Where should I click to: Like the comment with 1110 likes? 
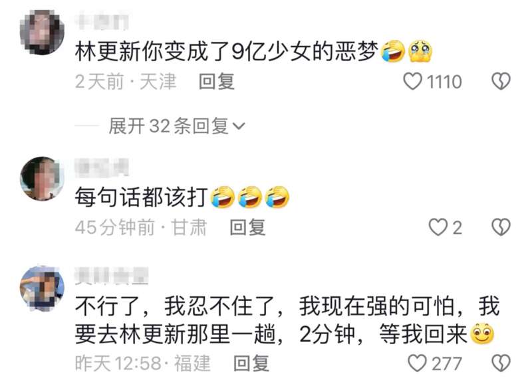[412, 81]
